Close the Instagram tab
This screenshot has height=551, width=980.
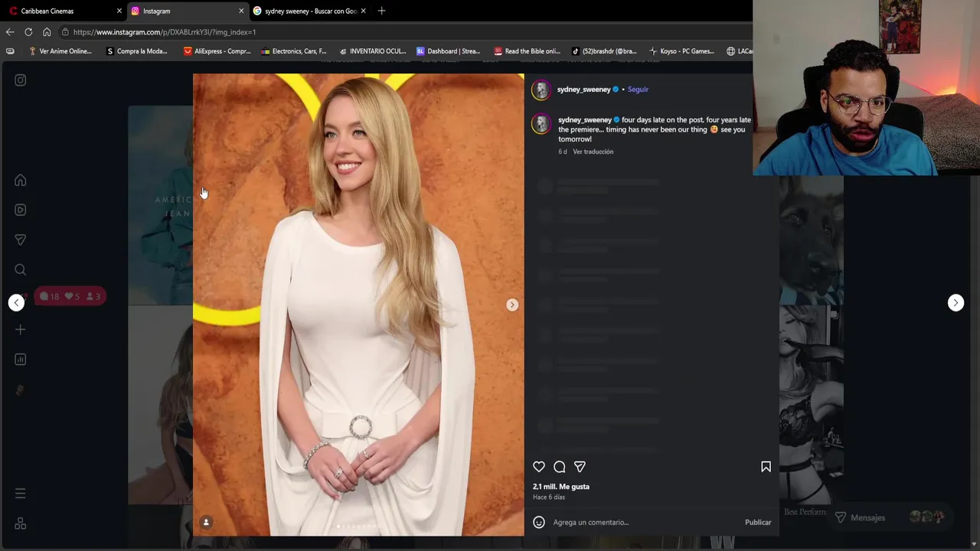click(241, 11)
